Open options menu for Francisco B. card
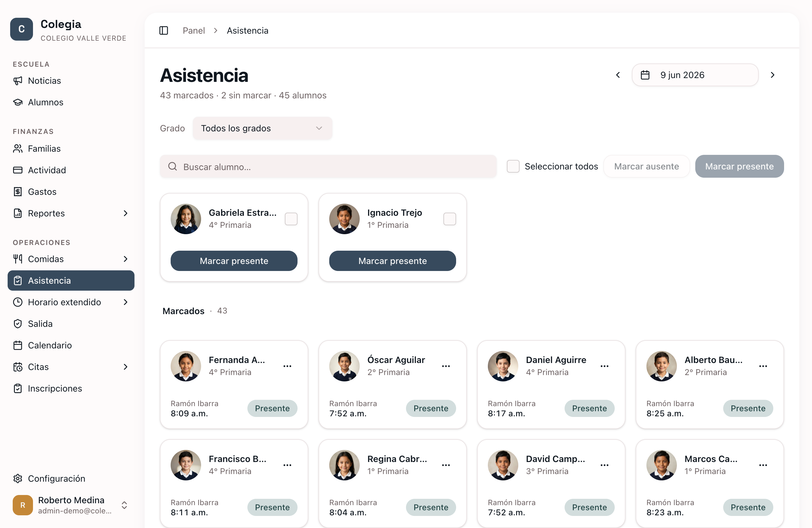 click(287, 465)
